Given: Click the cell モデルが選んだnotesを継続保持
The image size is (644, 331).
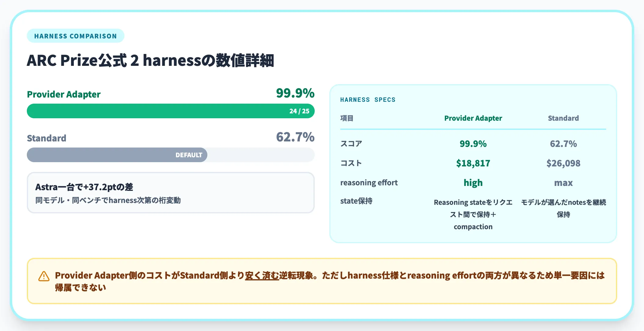Looking at the screenshot, I should 563,208.
